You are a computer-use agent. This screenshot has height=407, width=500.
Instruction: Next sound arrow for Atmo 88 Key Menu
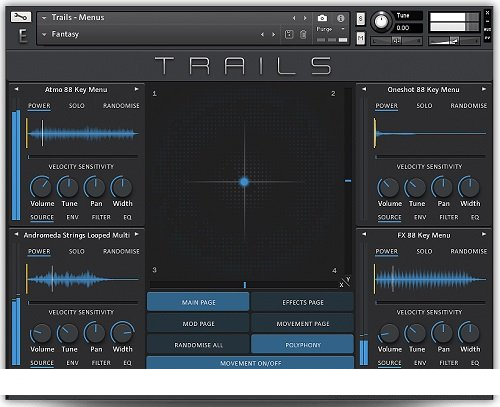tap(136, 89)
